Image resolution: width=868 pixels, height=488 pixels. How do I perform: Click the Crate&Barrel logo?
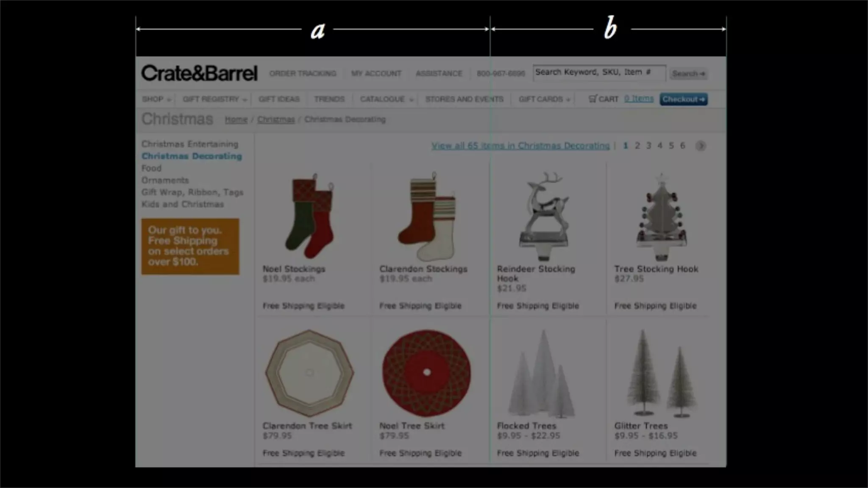coord(199,73)
